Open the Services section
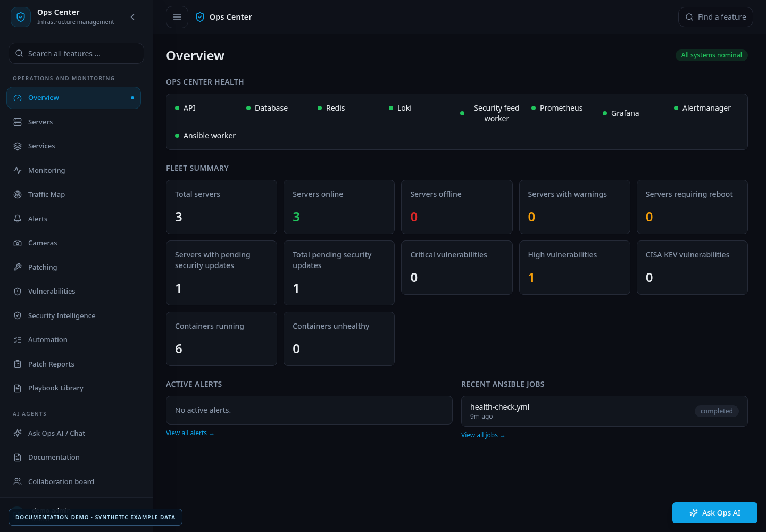The image size is (766, 532). (x=73, y=146)
